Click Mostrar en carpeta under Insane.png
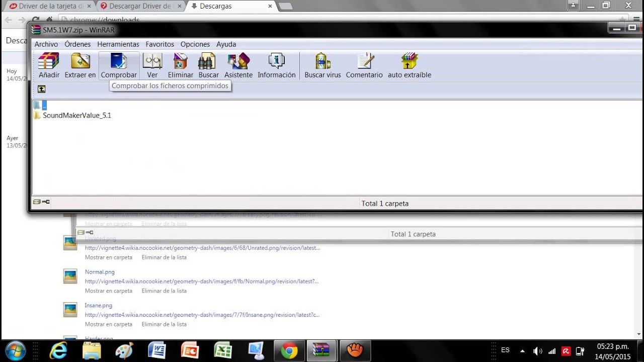The height and width of the screenshot is (362, 644). pyautogui.click(x=109, y=324)
